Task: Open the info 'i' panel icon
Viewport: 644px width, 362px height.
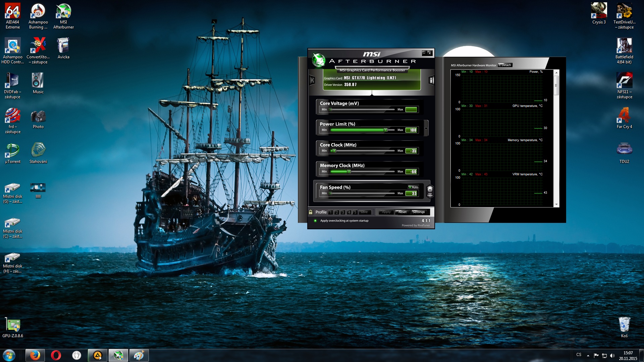Action: 431,80
